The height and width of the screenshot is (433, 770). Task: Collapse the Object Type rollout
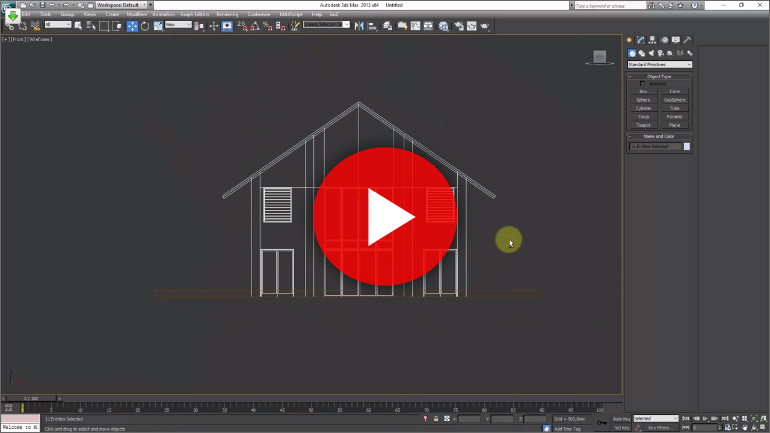(659, 77)
